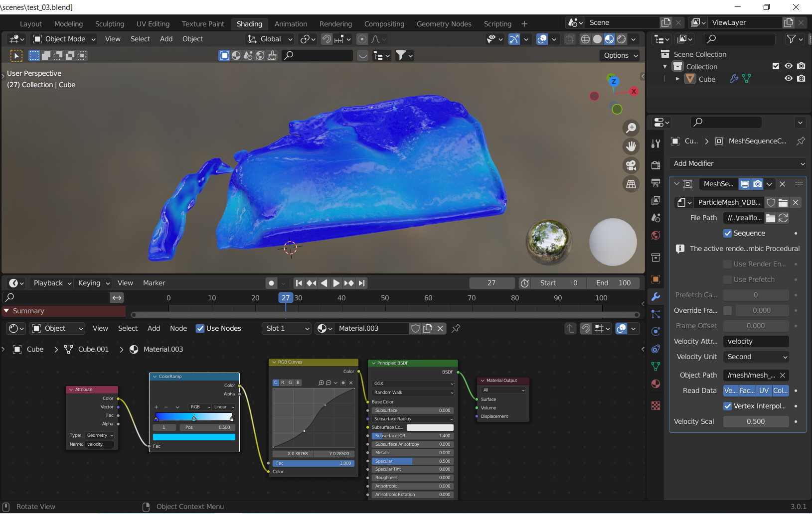The image size is (812, 514).
Task: Jump to timeline start frame
Action: click(299, 283)
